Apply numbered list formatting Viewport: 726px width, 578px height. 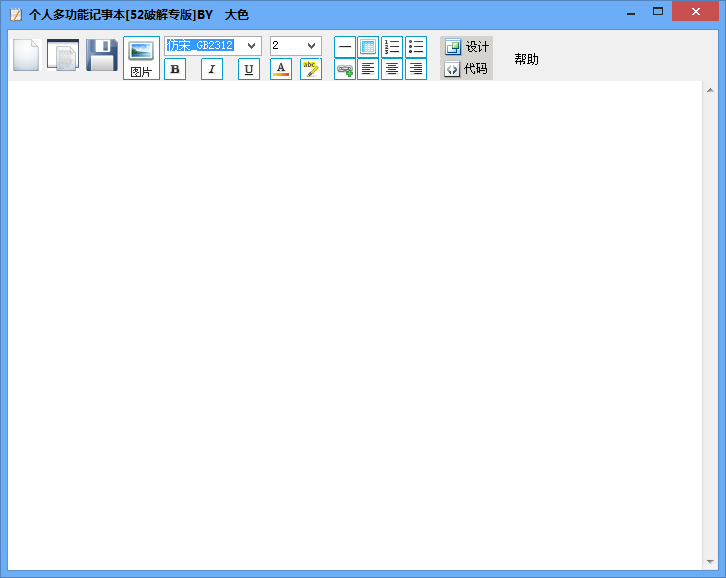click(x=392, y=47)
